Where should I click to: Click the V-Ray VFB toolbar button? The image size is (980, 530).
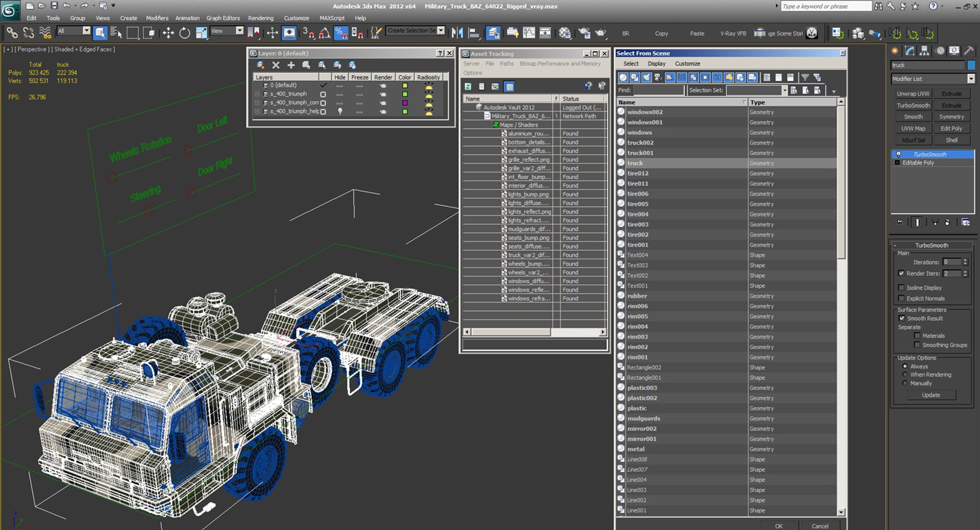733,34
